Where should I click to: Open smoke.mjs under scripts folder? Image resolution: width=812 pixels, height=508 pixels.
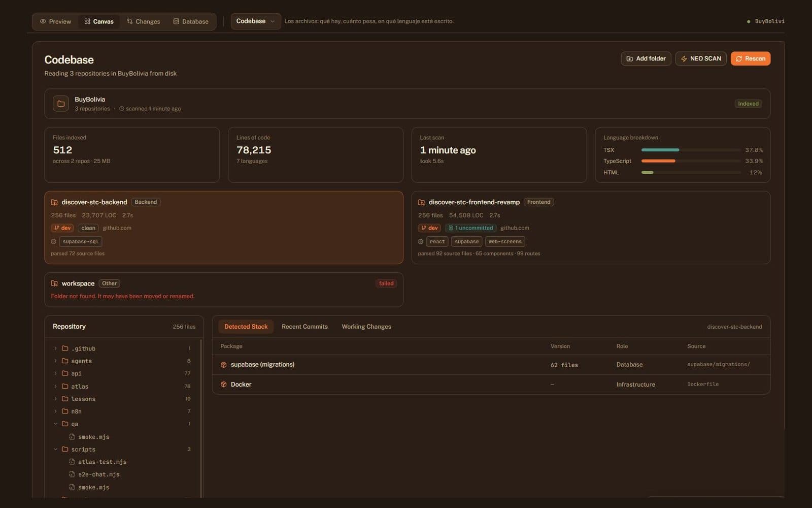(x=93, y=487)
